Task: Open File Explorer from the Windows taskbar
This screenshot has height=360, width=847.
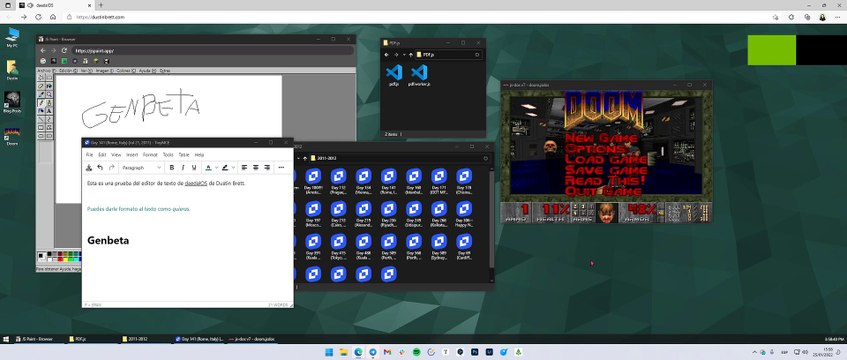Action: [x=343, y=352]
